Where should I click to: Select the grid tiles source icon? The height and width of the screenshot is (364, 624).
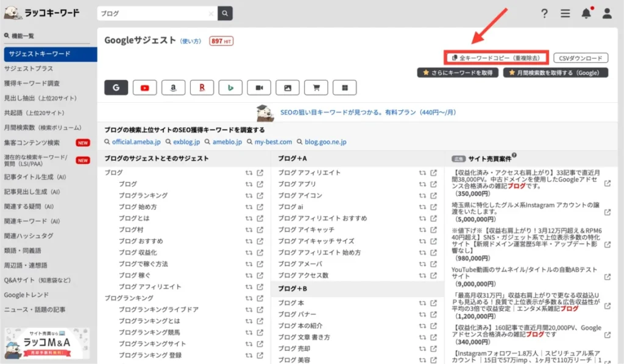click(345, 88)
